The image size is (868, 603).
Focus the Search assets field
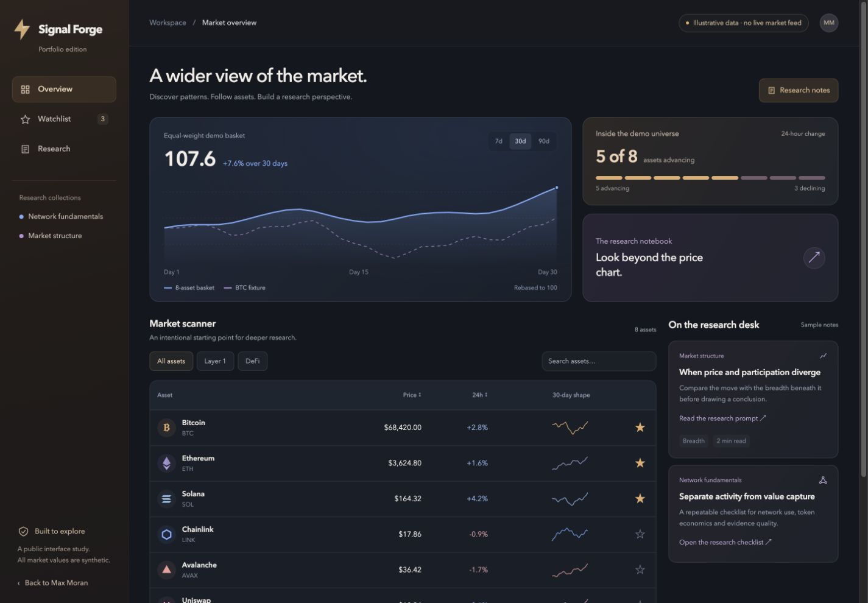[599, 361]
